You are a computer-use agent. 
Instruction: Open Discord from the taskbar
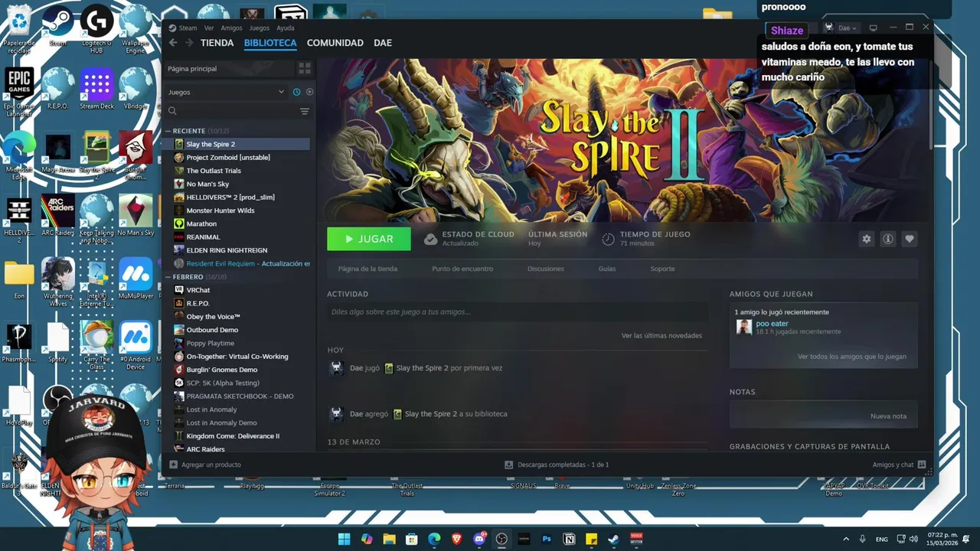(480, 539)
